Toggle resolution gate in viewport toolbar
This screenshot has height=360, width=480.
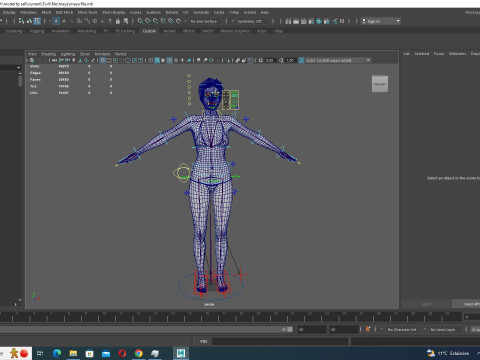[115, 60]
